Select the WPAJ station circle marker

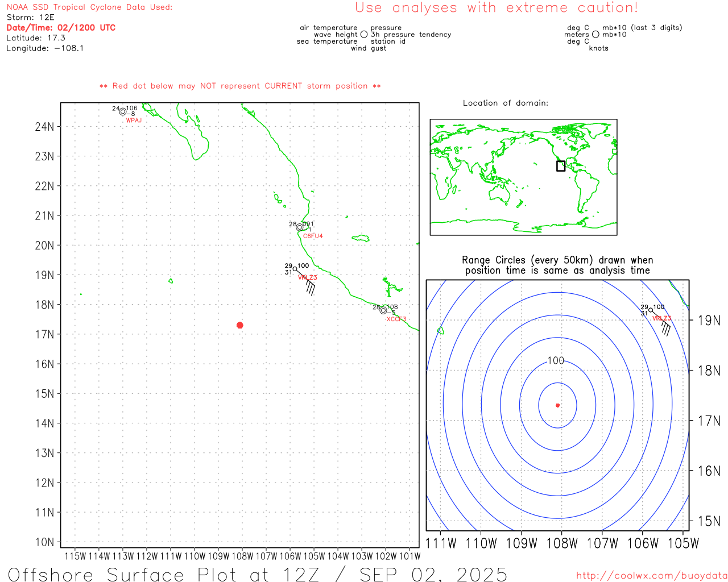(123, 111)
